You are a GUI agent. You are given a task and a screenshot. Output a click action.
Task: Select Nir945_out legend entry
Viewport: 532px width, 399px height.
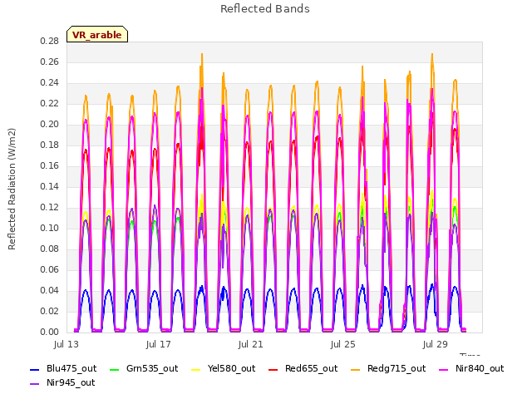tap(62, 382)
